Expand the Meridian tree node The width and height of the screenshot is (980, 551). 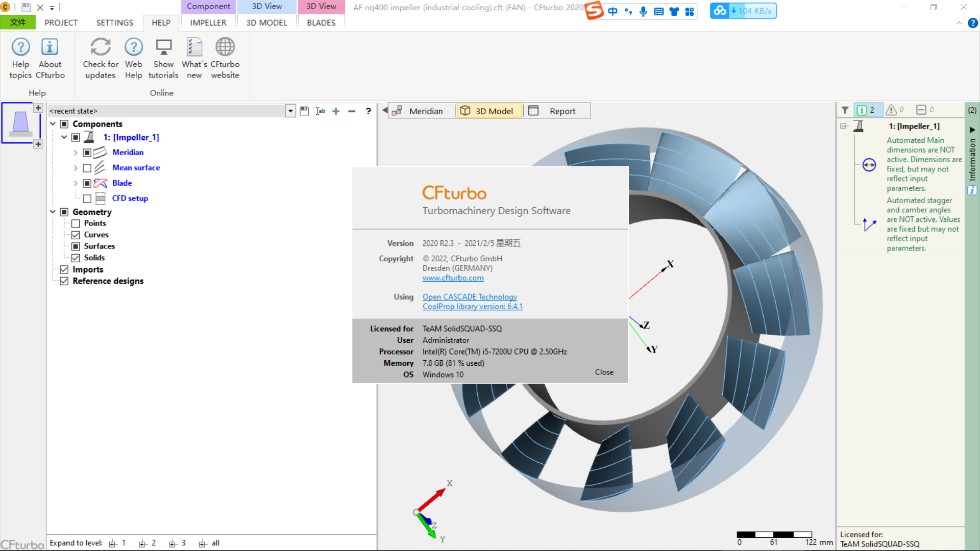pyautogui.click(x=76, y=153)
